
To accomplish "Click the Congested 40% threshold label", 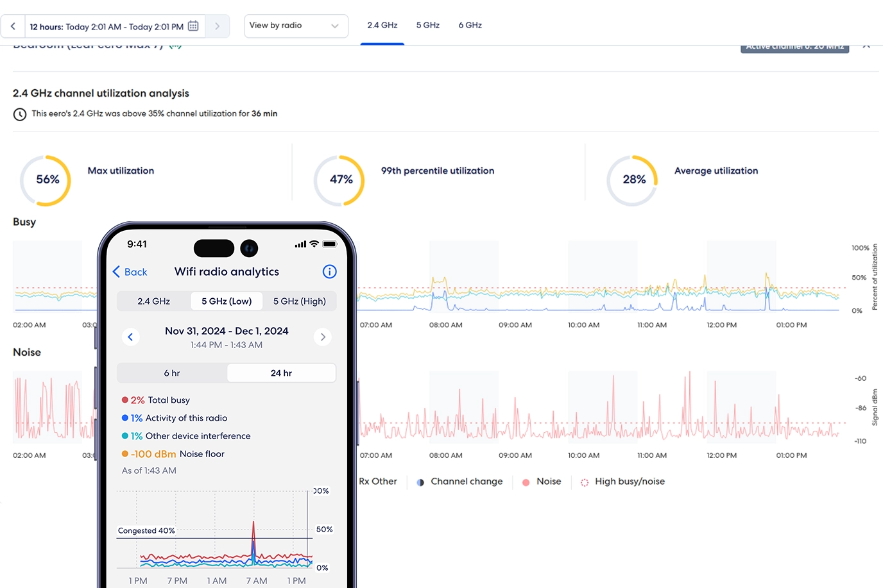I will (146, 531).
